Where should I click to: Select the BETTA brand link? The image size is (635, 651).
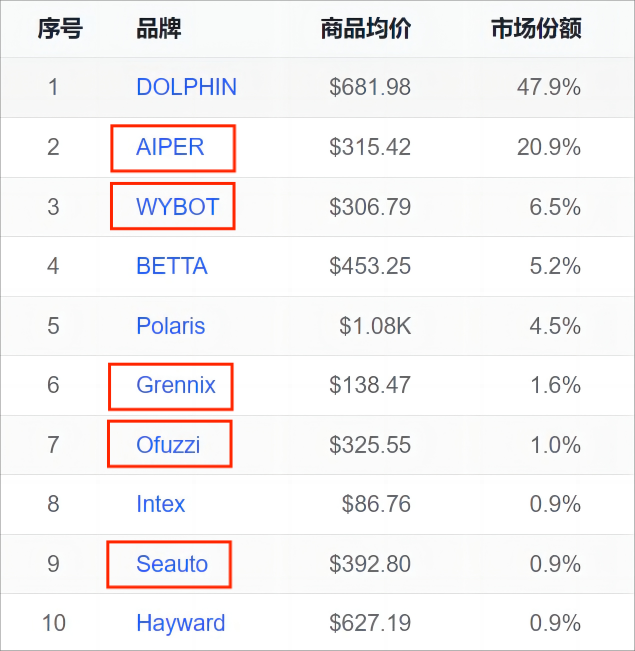click(x=172, y=266)
